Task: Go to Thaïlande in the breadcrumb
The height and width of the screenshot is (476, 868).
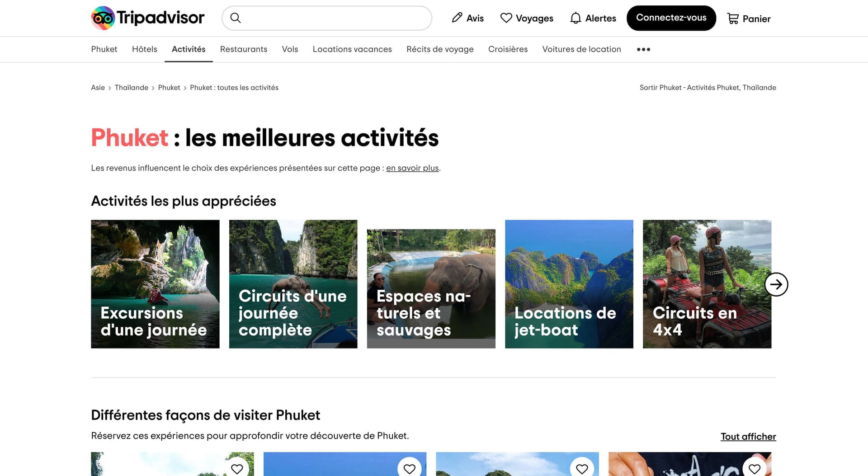Action: (x=131, y=88)
